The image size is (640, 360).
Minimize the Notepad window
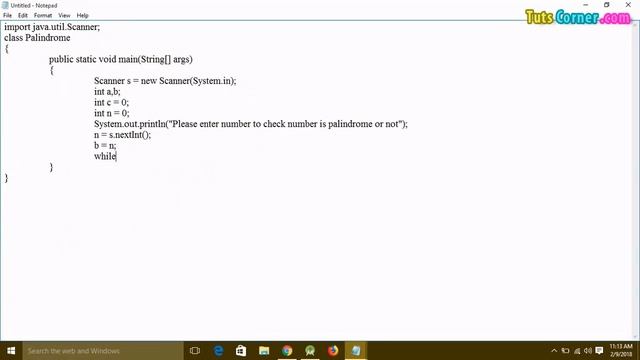[586, 5]
